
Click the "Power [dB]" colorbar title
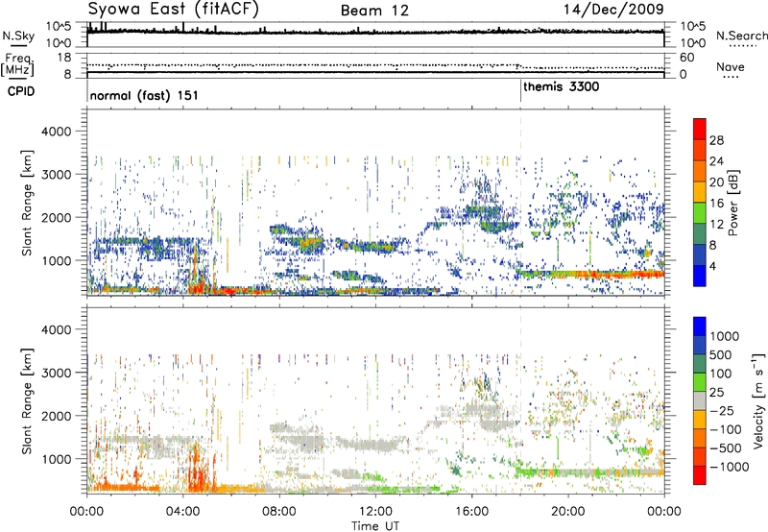click(732, 203)
